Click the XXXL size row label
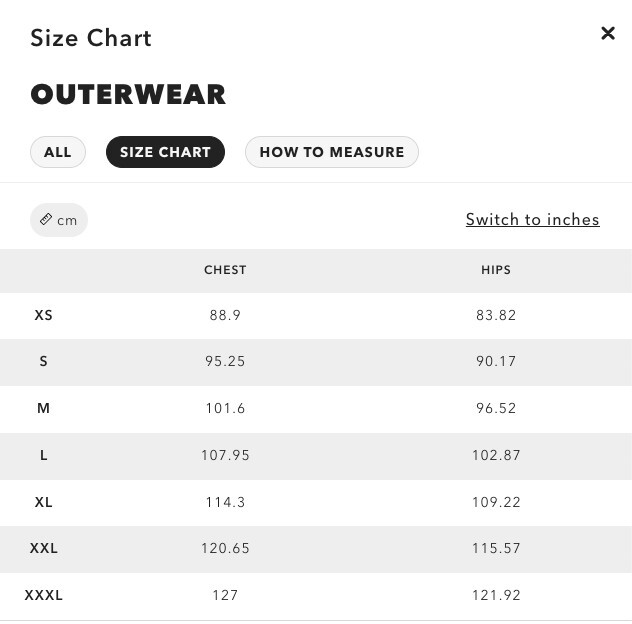Viewport: 632px width, 624px height. pyautogui.click(x=44, y=595)
